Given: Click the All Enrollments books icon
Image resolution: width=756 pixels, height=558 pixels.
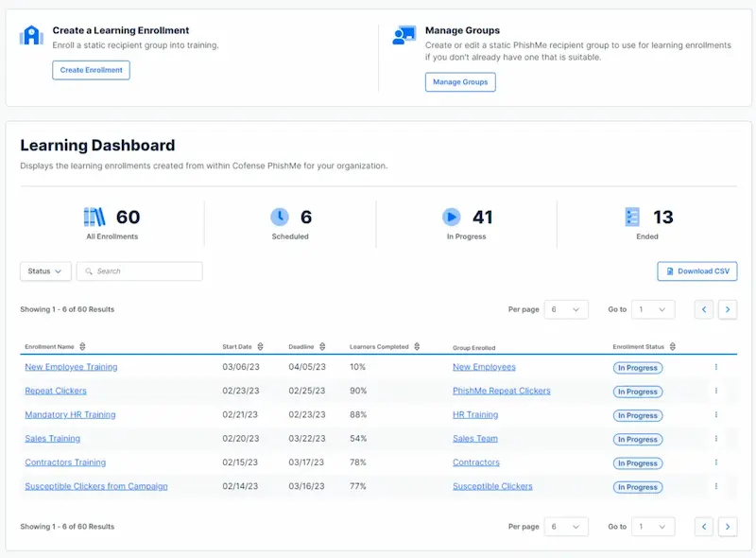Looking at the screenshot, I should coord(94,218).
